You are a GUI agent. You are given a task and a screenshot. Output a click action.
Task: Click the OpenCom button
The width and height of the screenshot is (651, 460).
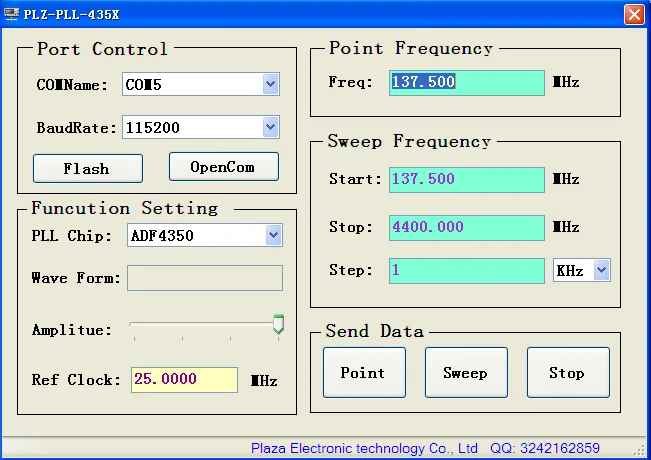223,167
